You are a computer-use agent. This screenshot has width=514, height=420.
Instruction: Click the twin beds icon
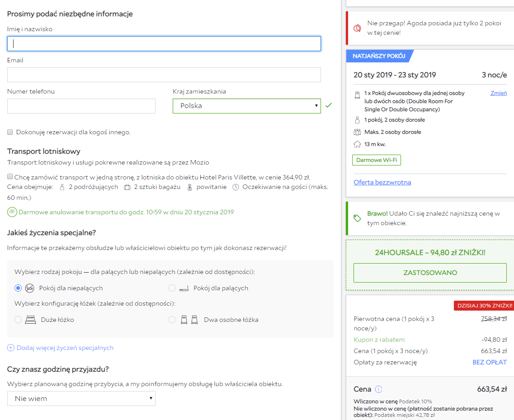(x=189, y=320)
